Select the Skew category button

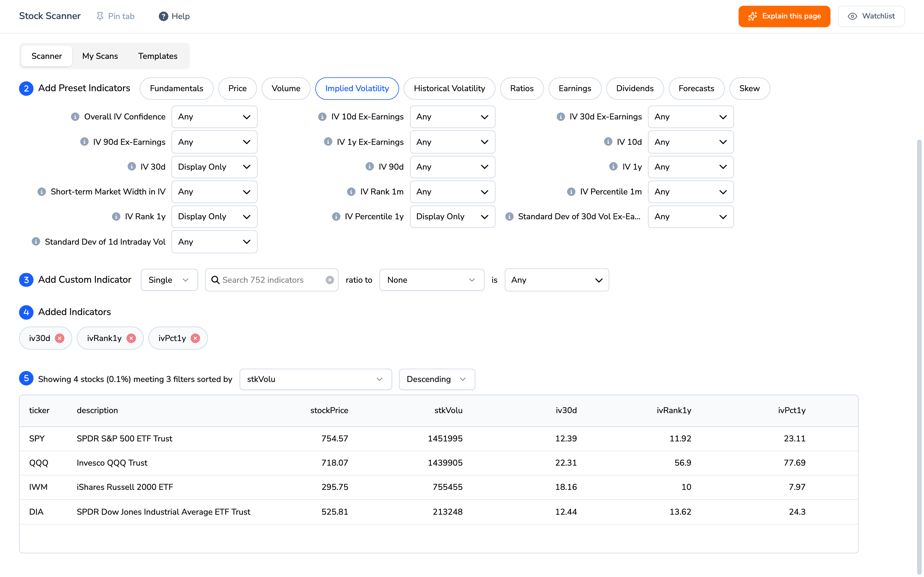click(x=749, y=89)
